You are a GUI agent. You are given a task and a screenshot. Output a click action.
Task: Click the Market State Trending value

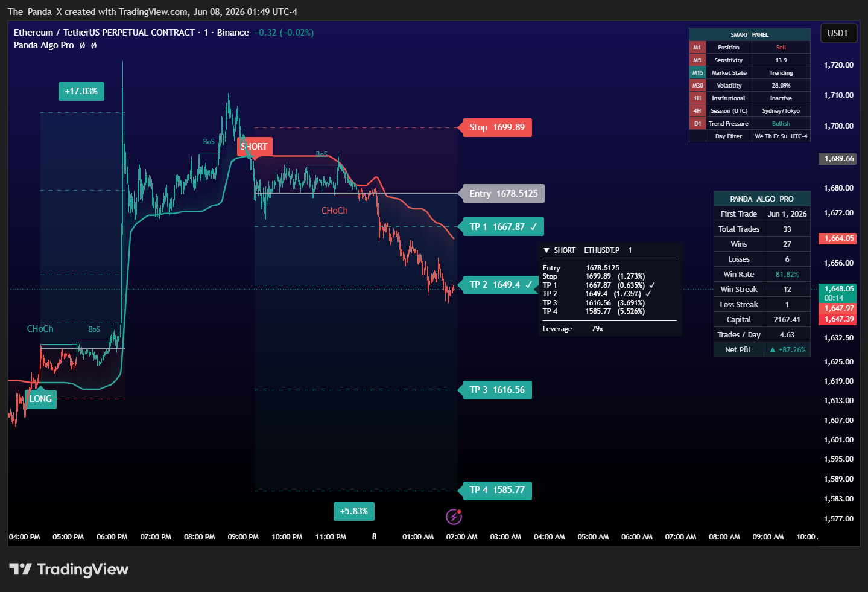coord(781,72)
